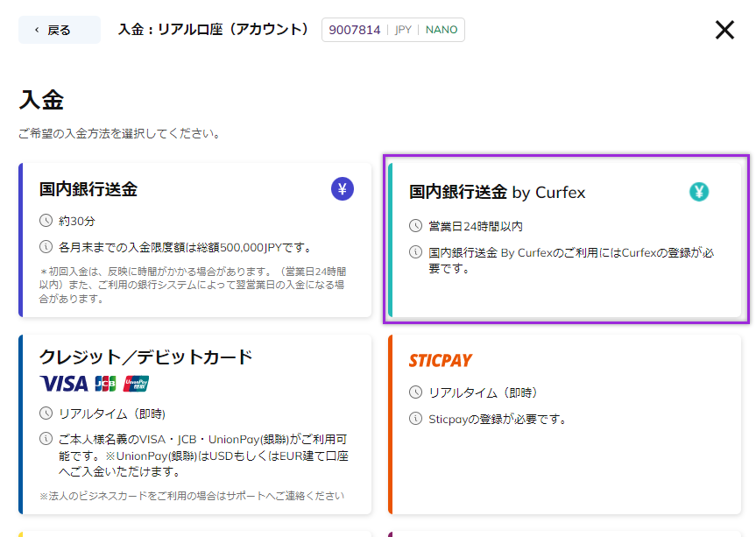
Task: Click the purple yen icon on 国内銀行送金
Action: click(x=343, y=189)
